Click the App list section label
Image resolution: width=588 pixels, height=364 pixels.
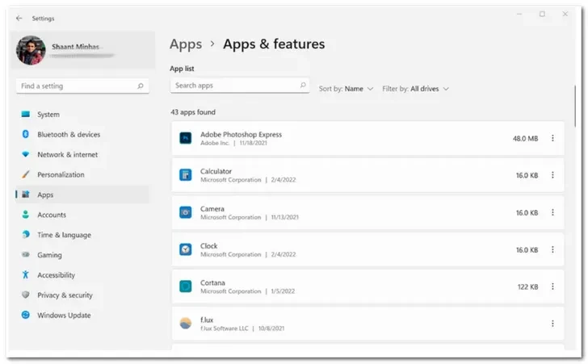182,69
